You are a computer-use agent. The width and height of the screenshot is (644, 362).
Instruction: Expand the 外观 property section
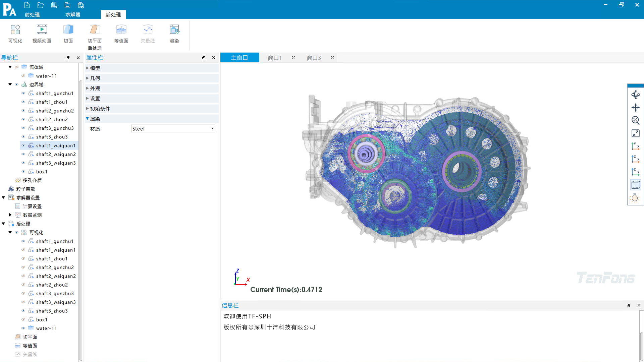click(x=88, y=88)
